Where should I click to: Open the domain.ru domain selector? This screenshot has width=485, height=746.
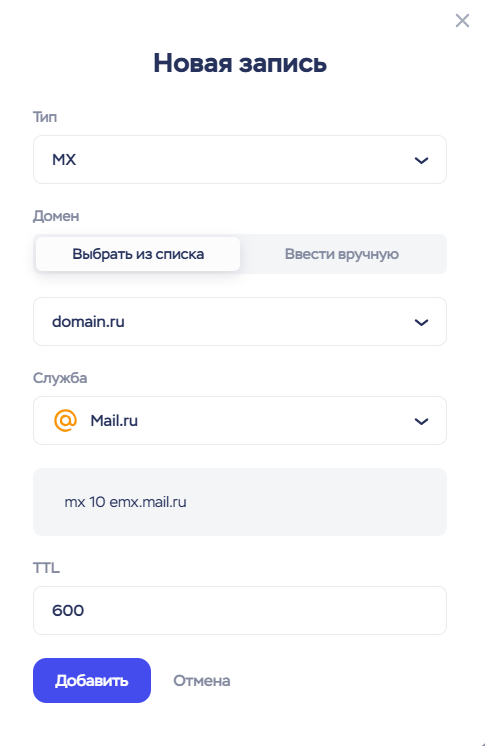240,322
